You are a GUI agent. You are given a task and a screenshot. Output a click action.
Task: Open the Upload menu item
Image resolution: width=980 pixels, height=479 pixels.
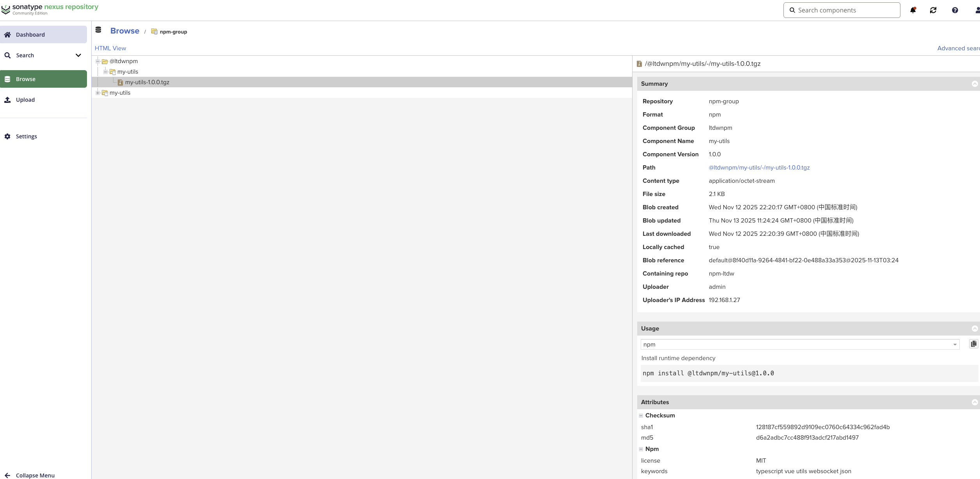pos(25,100)
